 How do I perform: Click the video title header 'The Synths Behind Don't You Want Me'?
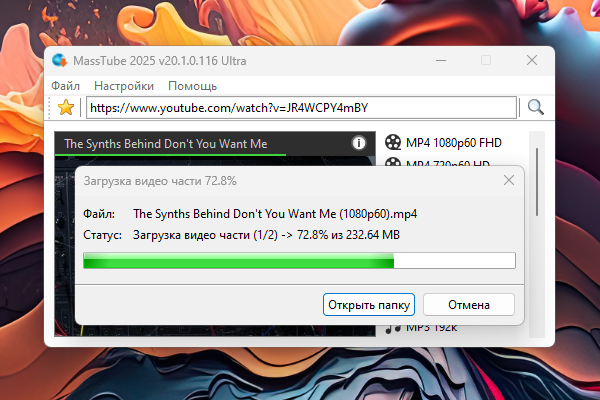(166, 144)
